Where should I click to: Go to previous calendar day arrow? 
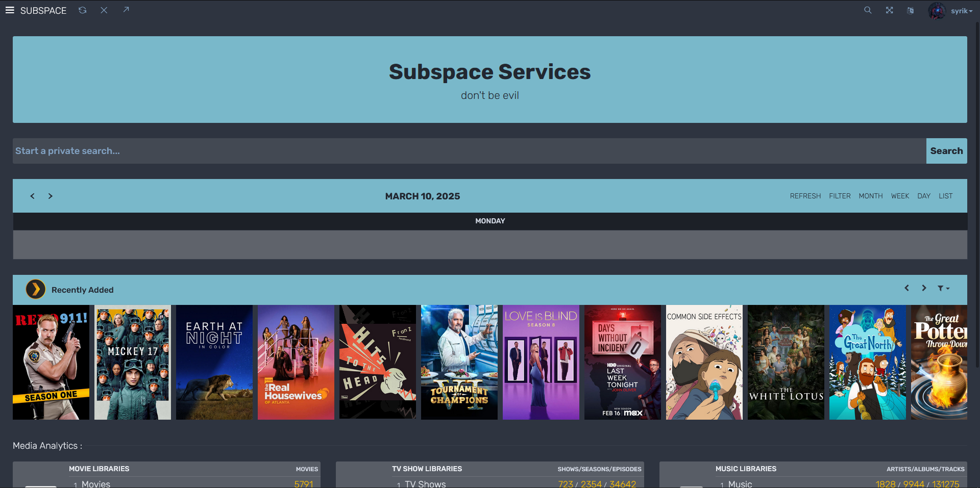point(32,196)
